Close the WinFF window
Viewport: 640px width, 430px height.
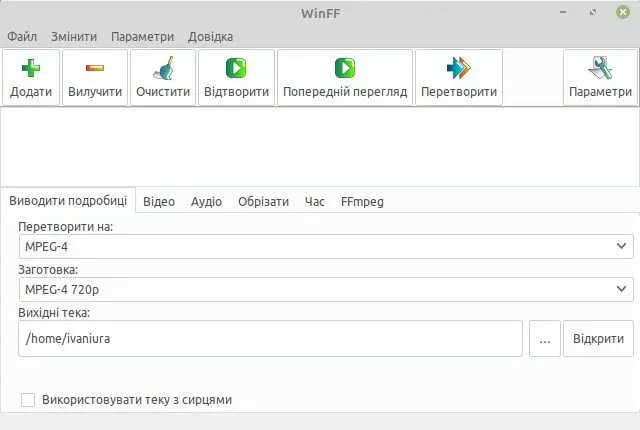coord(623,12)
